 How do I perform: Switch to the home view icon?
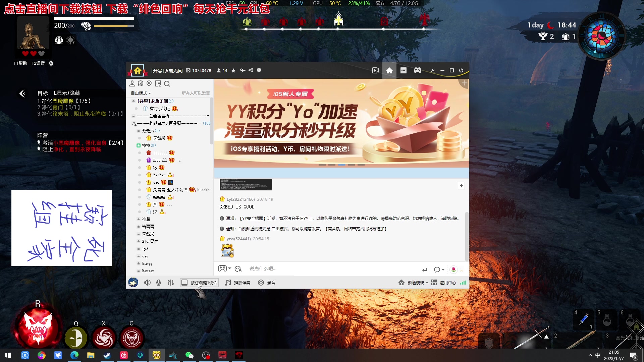coord(389,70)
